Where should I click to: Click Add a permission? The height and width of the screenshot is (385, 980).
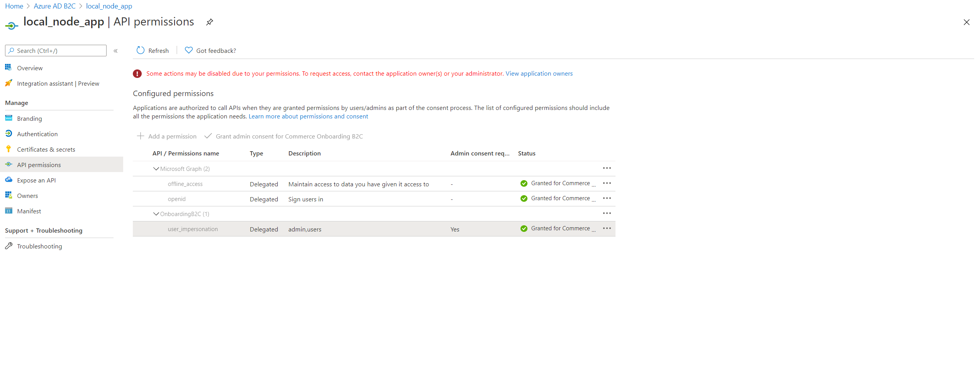(x=166, y=136)
